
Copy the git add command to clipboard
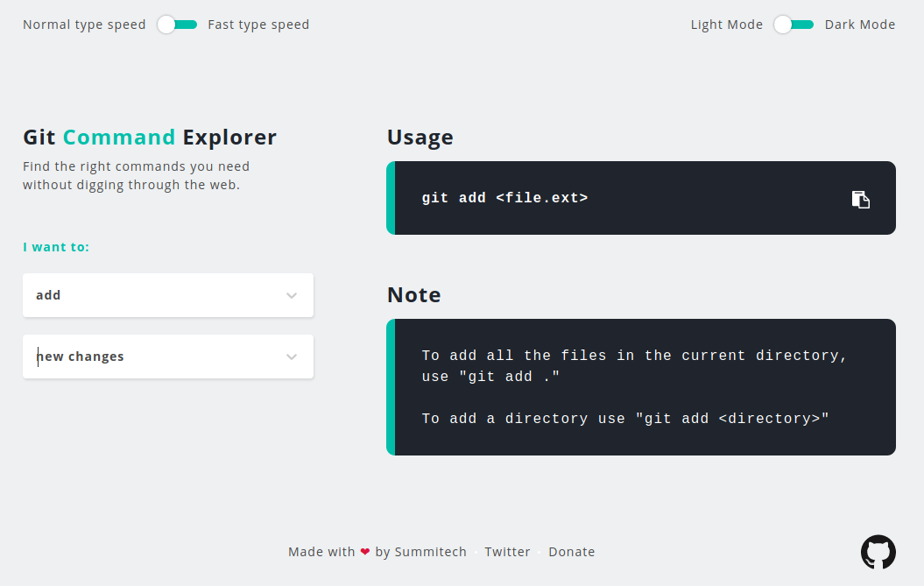tap(860, 199)
